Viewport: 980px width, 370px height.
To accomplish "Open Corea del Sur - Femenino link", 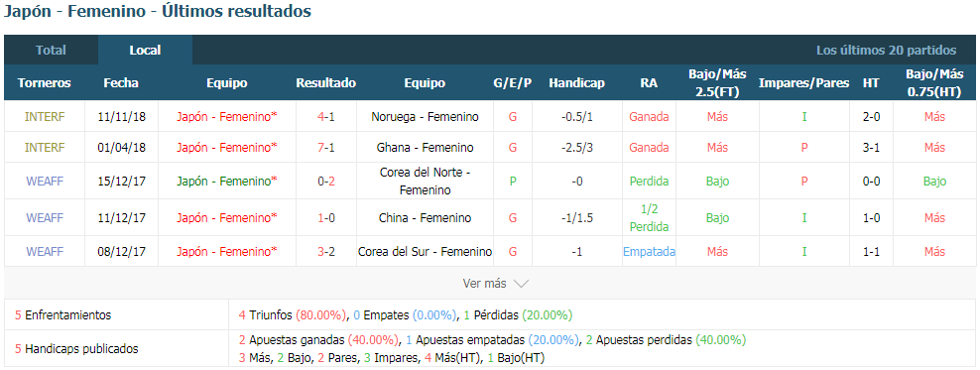I will tap(425, 251).
